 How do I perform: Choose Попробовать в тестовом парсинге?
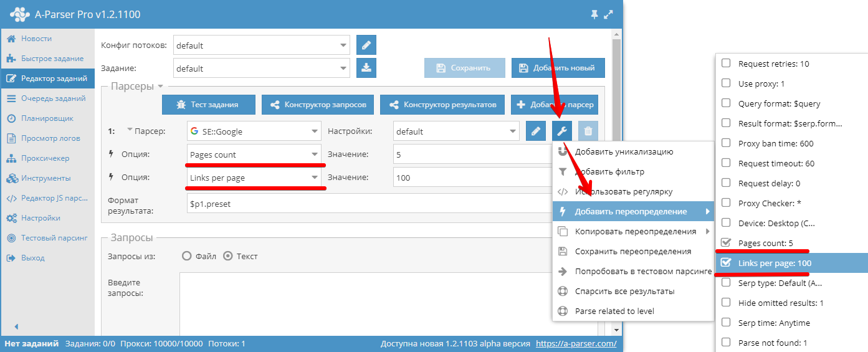click(633, 271)
